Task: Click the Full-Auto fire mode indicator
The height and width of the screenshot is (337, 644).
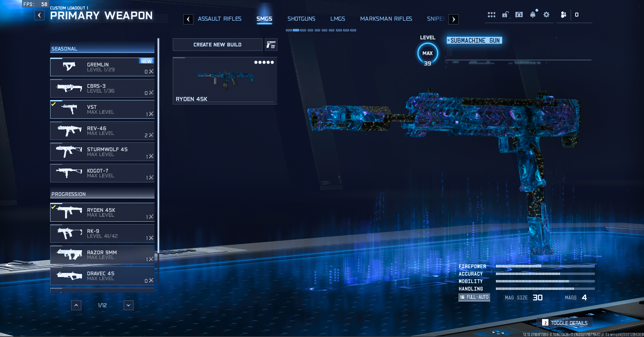Action: coord(474,297)
